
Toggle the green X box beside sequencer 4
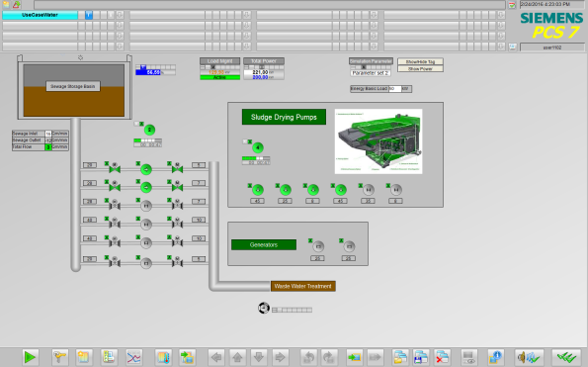250,141
